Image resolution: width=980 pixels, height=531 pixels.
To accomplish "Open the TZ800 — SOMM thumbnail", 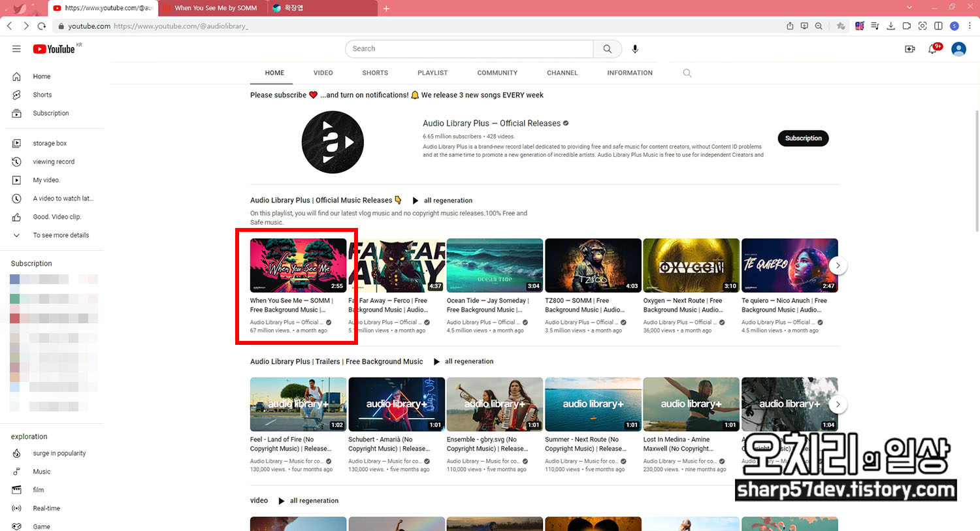I will 593,265.
